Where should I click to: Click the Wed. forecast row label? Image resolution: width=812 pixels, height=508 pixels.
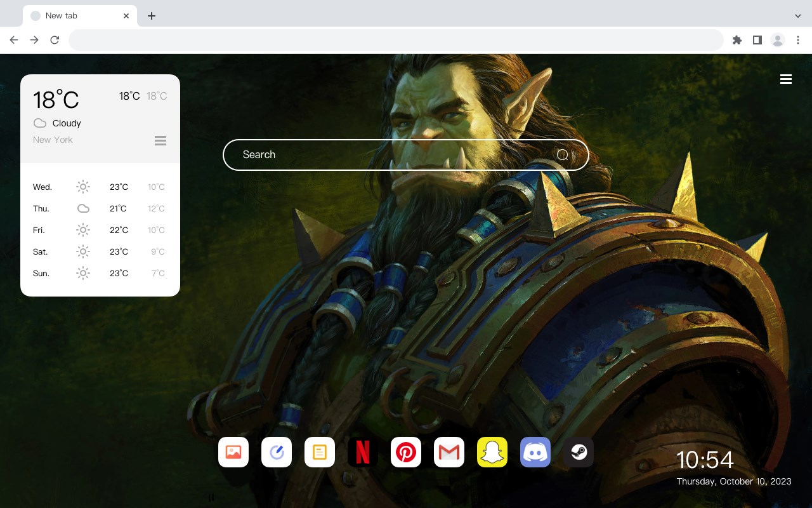tap(43, 187)
